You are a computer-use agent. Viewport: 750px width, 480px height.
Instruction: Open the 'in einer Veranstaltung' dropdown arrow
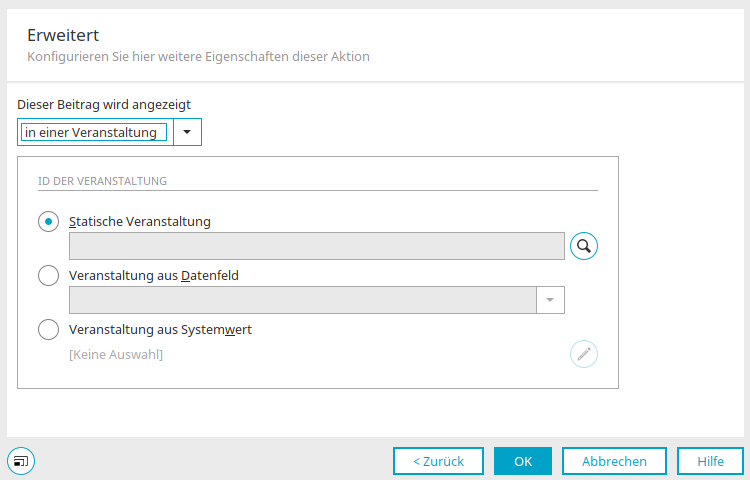coord(187,132)
